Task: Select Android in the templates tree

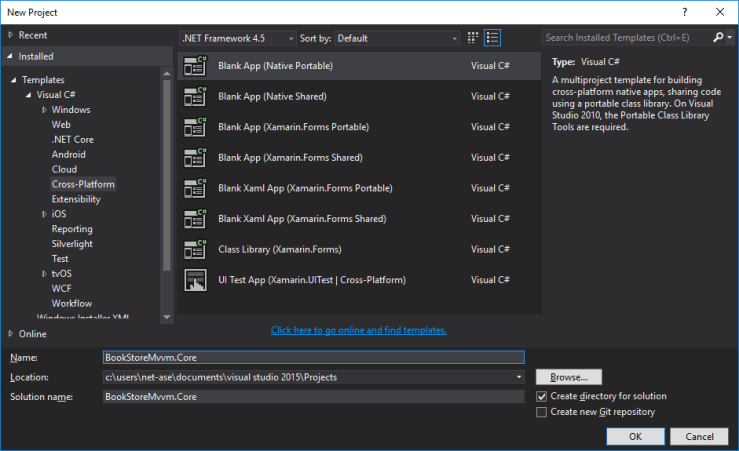Action: (x=68, y=154)
